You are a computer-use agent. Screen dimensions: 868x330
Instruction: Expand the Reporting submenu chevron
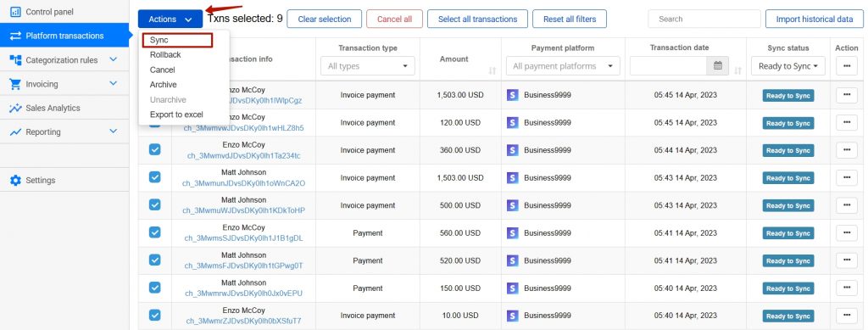click(x=114, y=131)
